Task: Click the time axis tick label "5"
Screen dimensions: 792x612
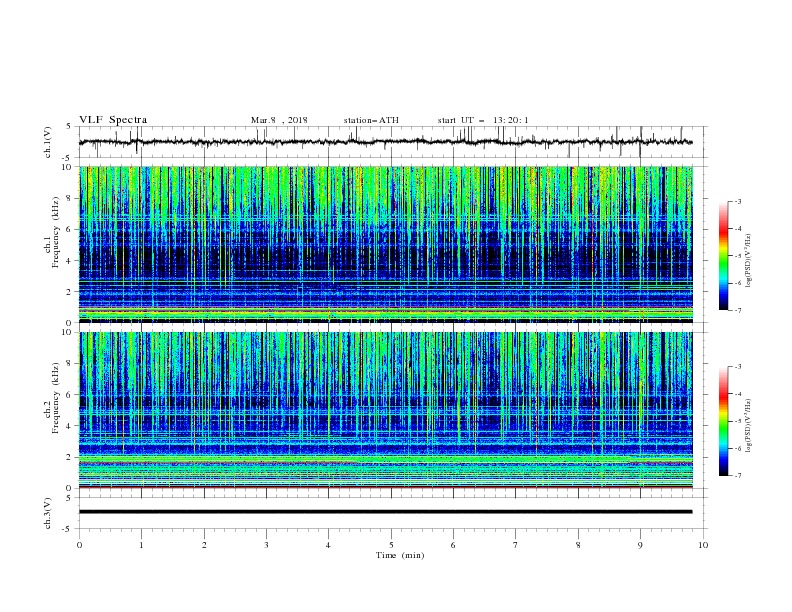Action: pos(391,545)
